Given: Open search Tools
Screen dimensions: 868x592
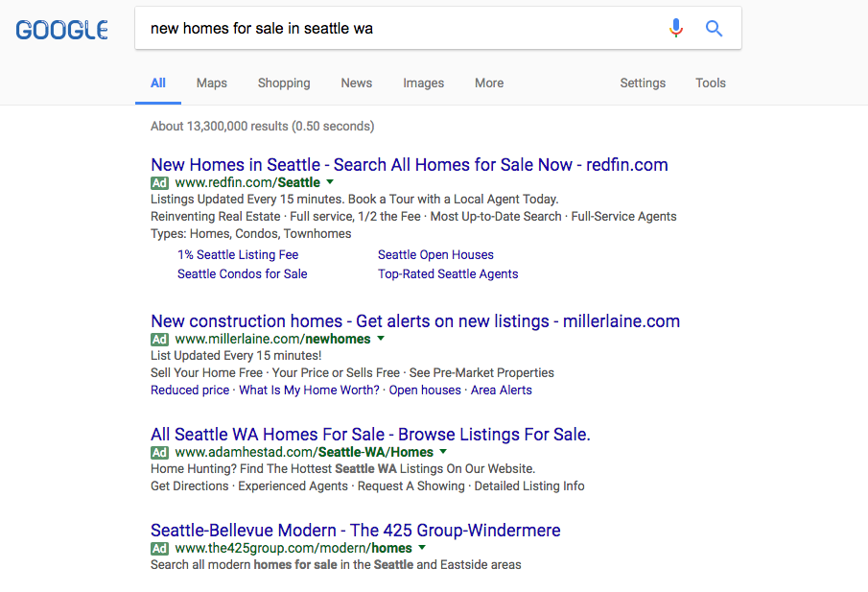Looking at the screenshot, I should [711, 83].
